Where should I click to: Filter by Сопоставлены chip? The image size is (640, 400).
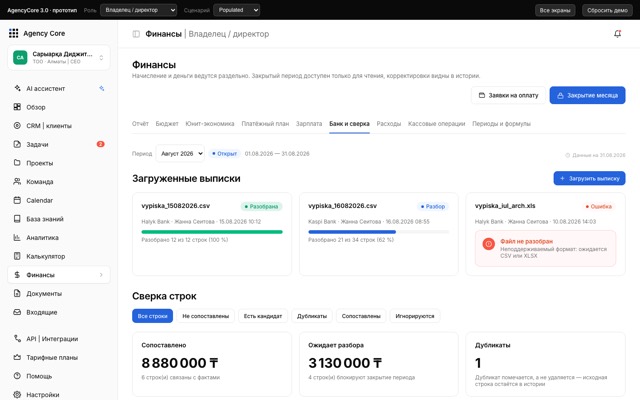[361, 316]
